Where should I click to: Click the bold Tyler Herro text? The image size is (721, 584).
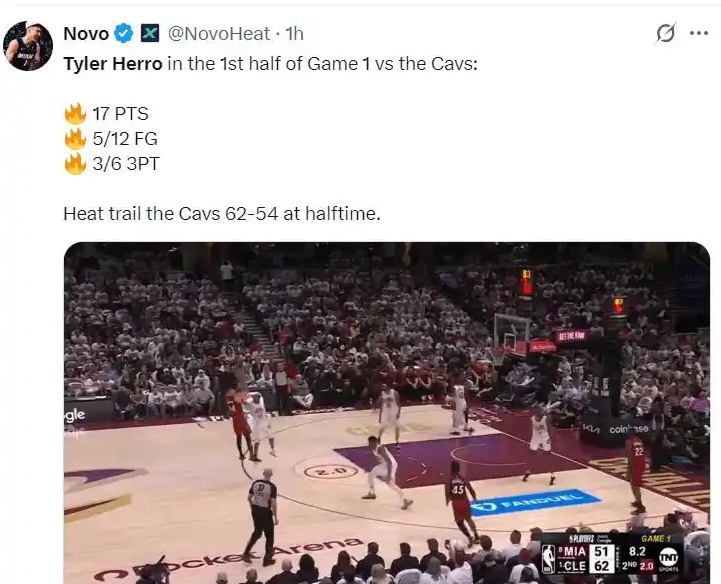113,63
